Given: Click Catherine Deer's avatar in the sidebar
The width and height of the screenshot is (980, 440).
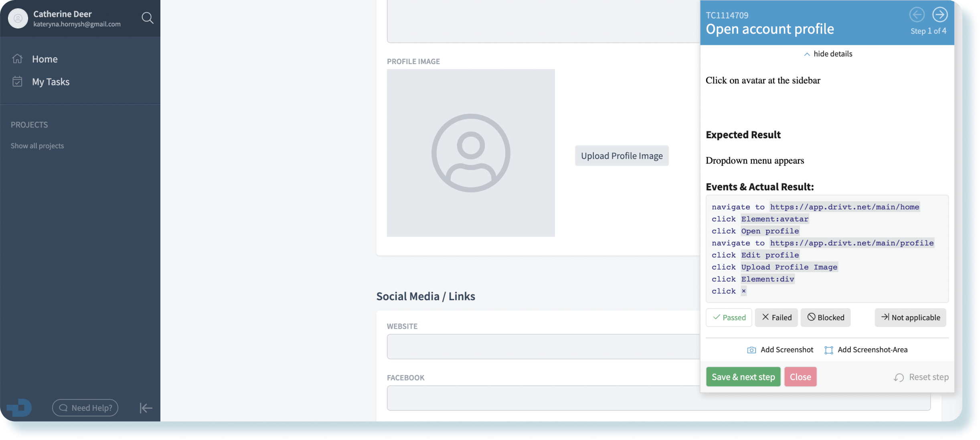Looking at the screenshot, I should pos(18,18).
